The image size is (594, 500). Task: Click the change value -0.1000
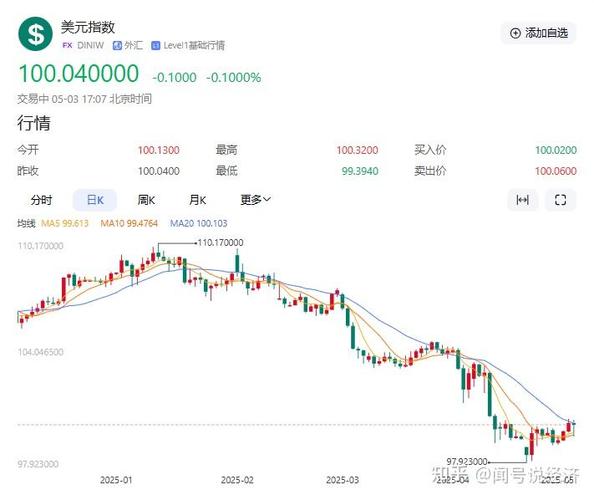pyautogui.click(x=174, y=78)
